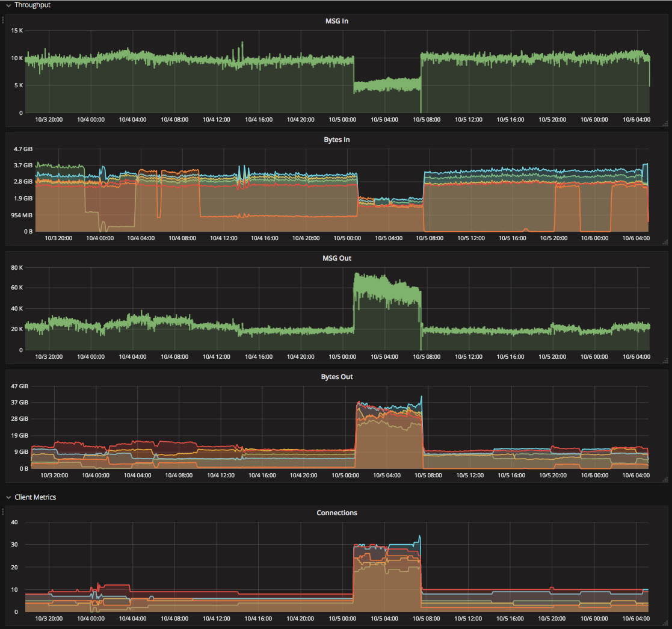Click the 20 axis label in Connections

tap(14, 567)
